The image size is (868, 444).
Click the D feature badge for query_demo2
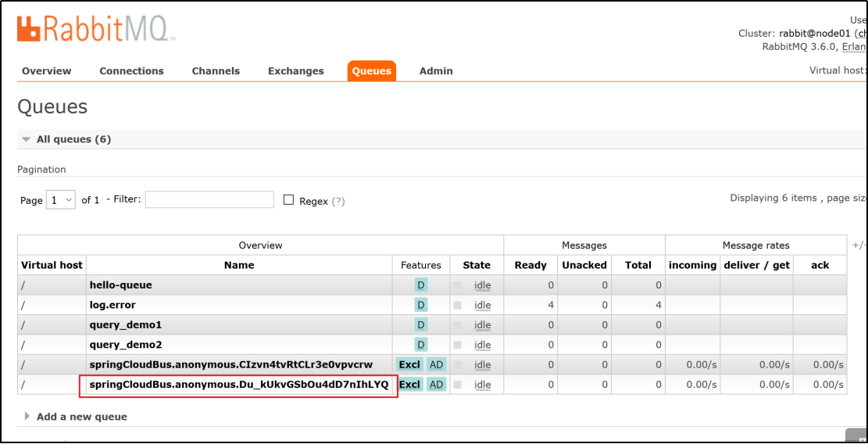(x=420, y=345)
